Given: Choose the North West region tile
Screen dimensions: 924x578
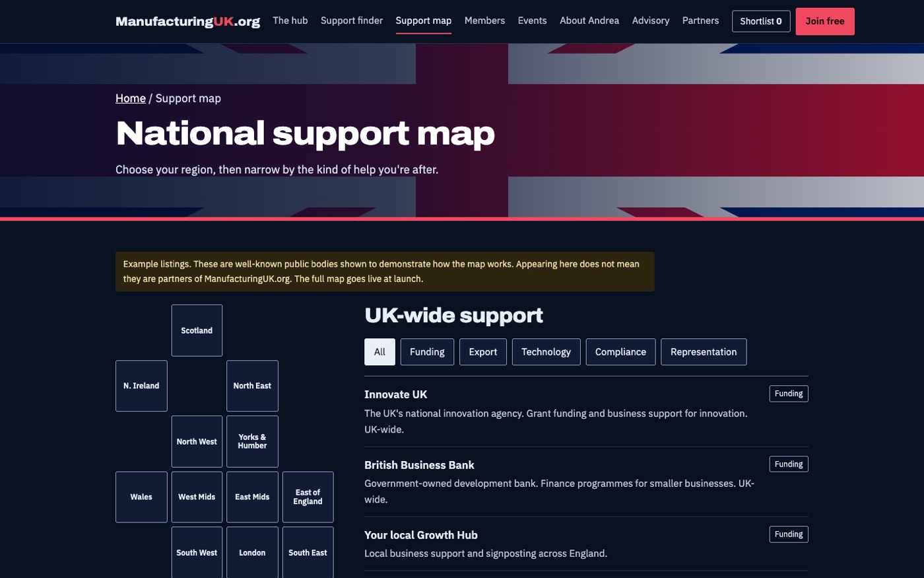Looking at the screenshot, I should point(197,441).
